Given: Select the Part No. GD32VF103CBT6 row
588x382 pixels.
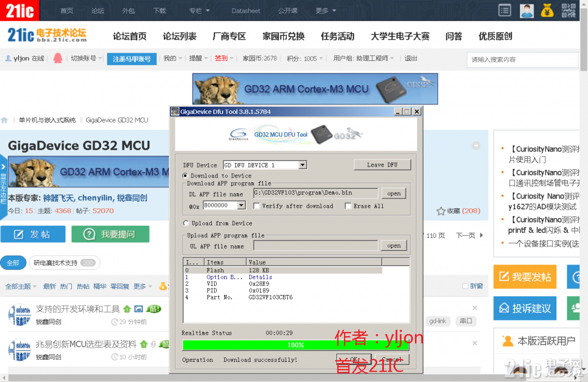Looking at the screenshot, I should coord(283,297).
